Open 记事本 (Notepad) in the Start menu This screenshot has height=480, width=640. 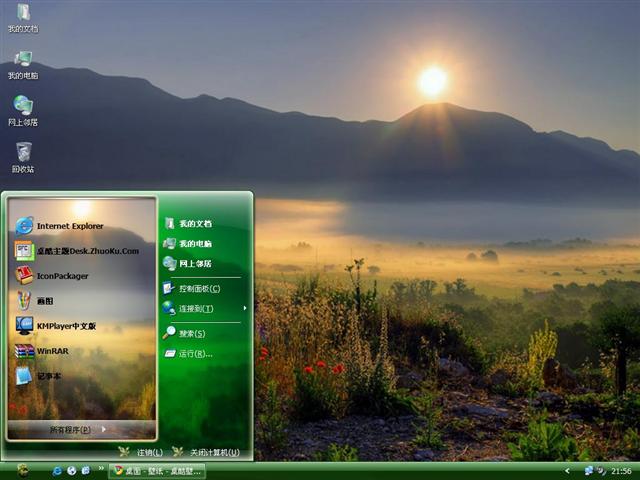[x=48, y=376]
